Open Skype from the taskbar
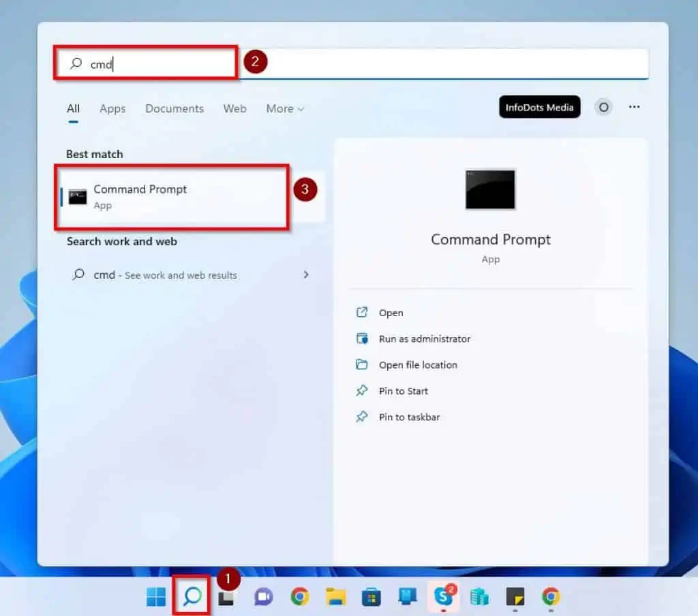Viewport: 698px width, 616px height. coord(443,597)
